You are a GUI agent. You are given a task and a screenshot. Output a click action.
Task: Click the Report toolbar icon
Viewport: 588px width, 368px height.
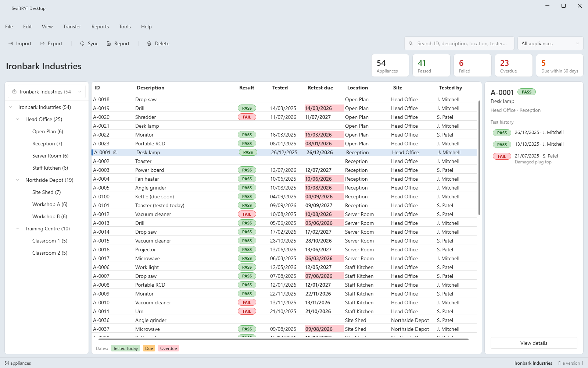(x=109, y=43)
